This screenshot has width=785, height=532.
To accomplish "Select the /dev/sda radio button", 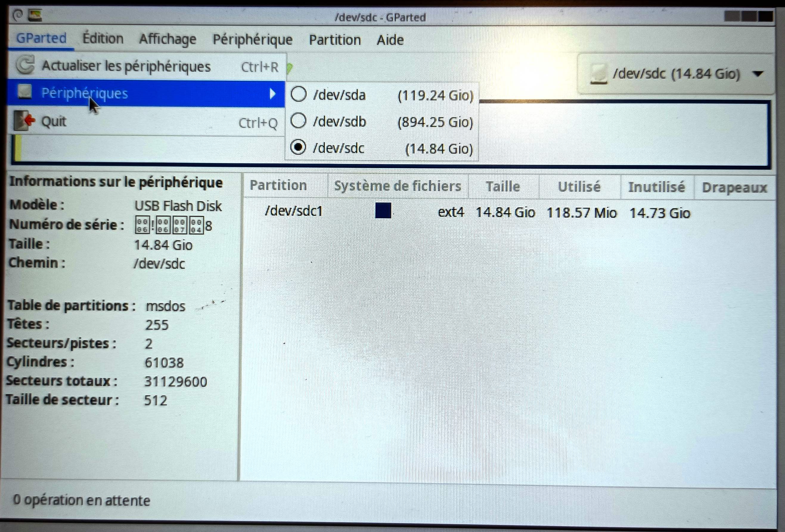I will 299,94.
